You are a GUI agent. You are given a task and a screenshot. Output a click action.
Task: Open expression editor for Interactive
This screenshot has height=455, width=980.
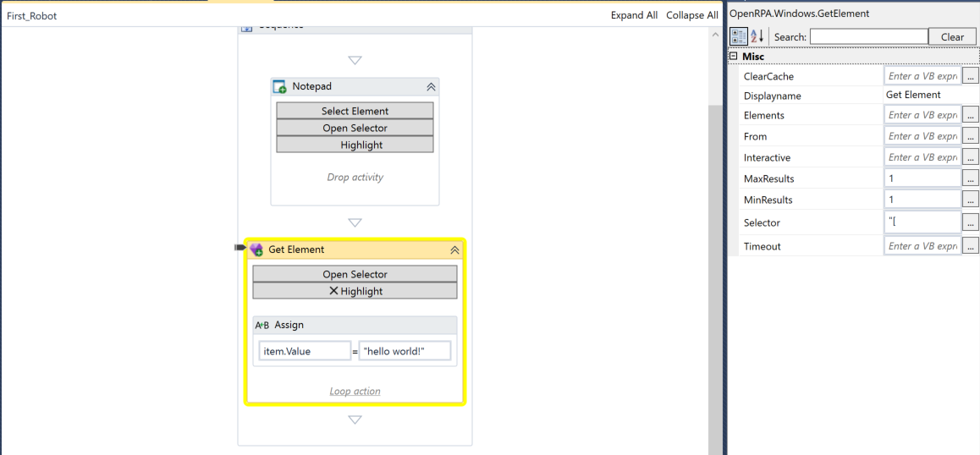970,156
